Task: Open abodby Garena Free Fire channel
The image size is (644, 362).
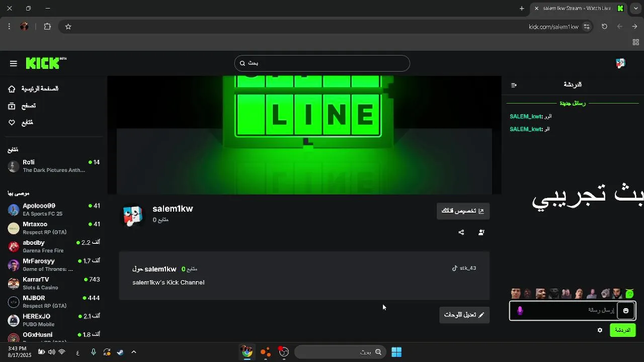Action: 54,246
